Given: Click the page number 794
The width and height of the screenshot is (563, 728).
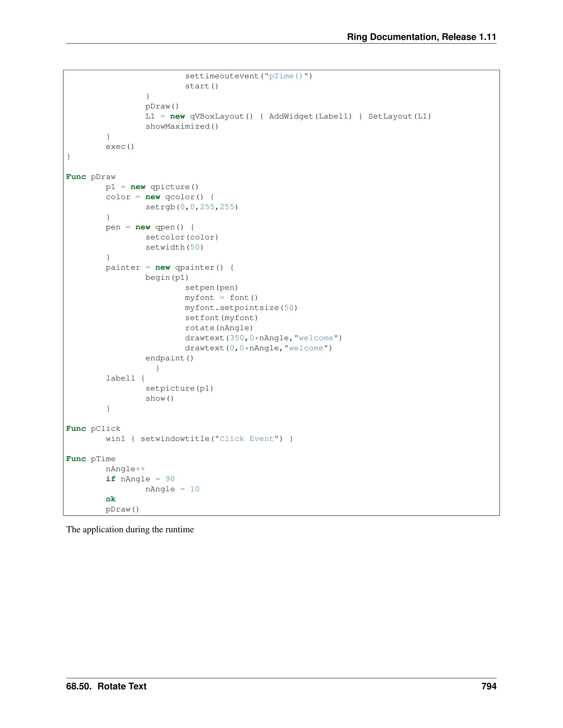Looking at the screenshot, I should point(489,686).
